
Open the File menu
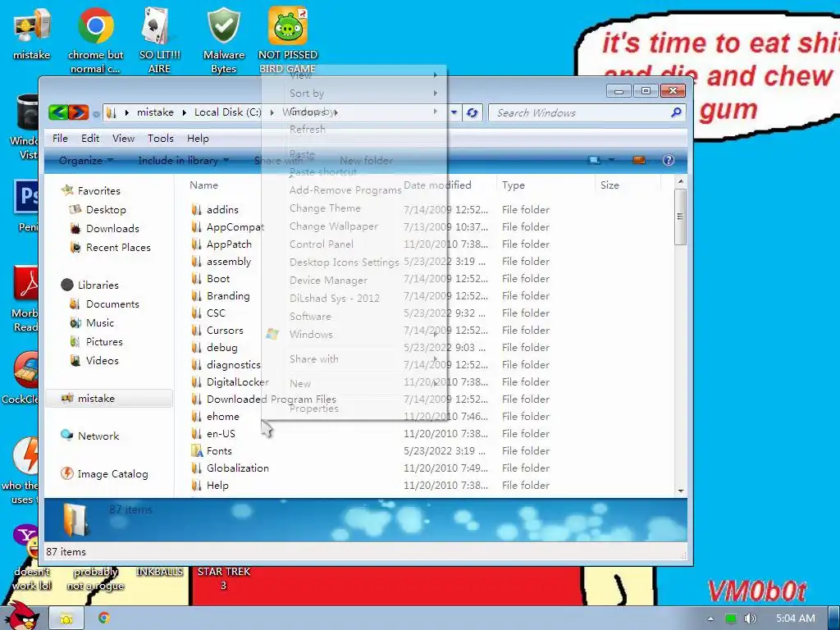click(60, 138)
